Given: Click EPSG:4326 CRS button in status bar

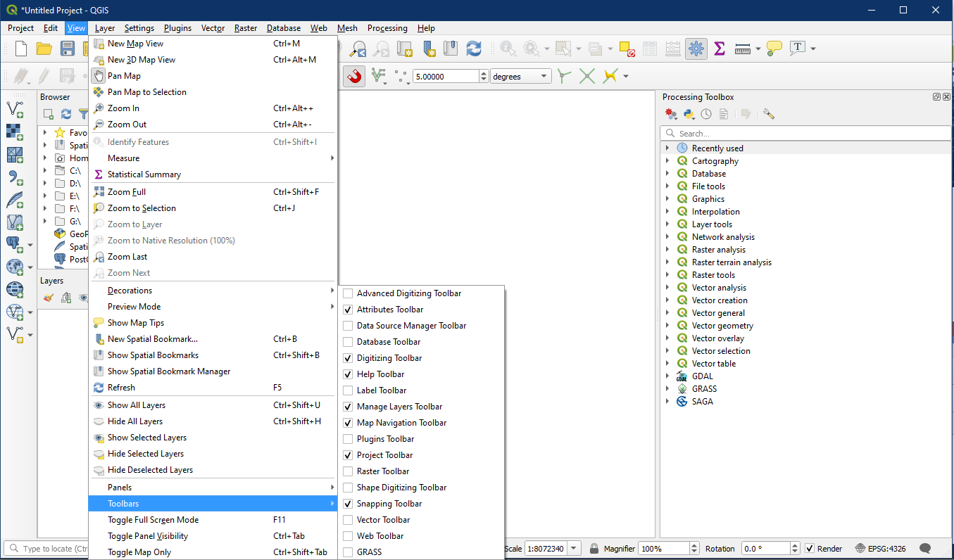Looking at the screenshot, I should (883, 549).
